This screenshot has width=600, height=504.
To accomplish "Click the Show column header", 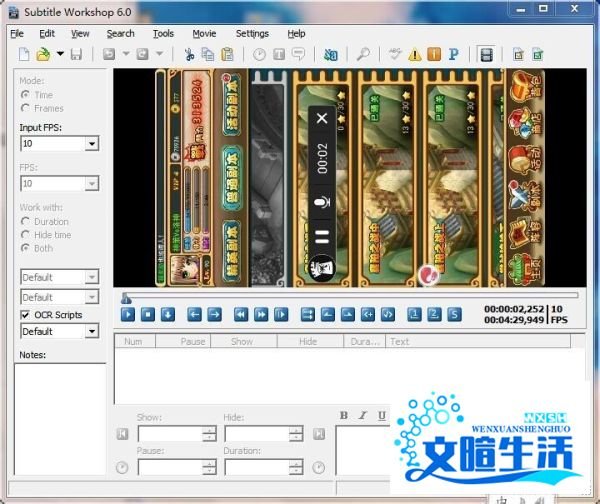I will pyautogui.click(x=243, y=341).
